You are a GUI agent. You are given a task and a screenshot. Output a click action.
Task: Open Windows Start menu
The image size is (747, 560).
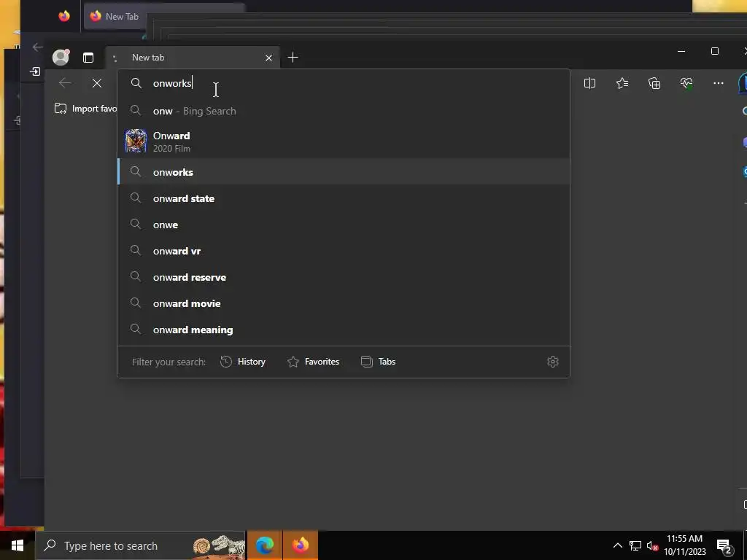[x=18, y=545]
